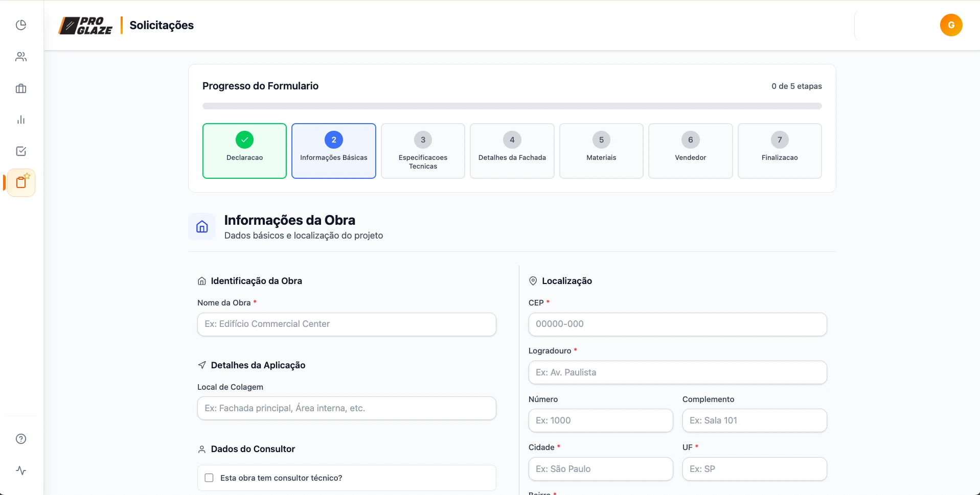Open the briefcase sidebar icon

[x=21, y=88]
